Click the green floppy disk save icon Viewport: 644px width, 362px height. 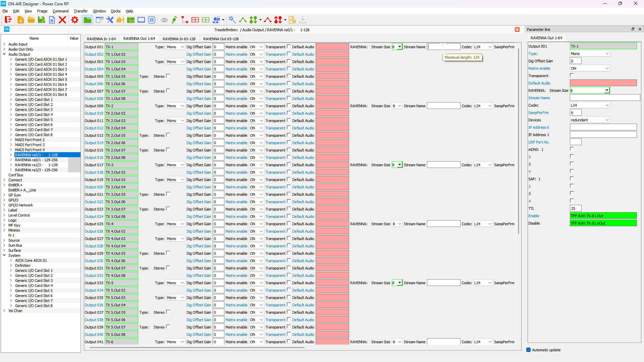coord(42,20)
